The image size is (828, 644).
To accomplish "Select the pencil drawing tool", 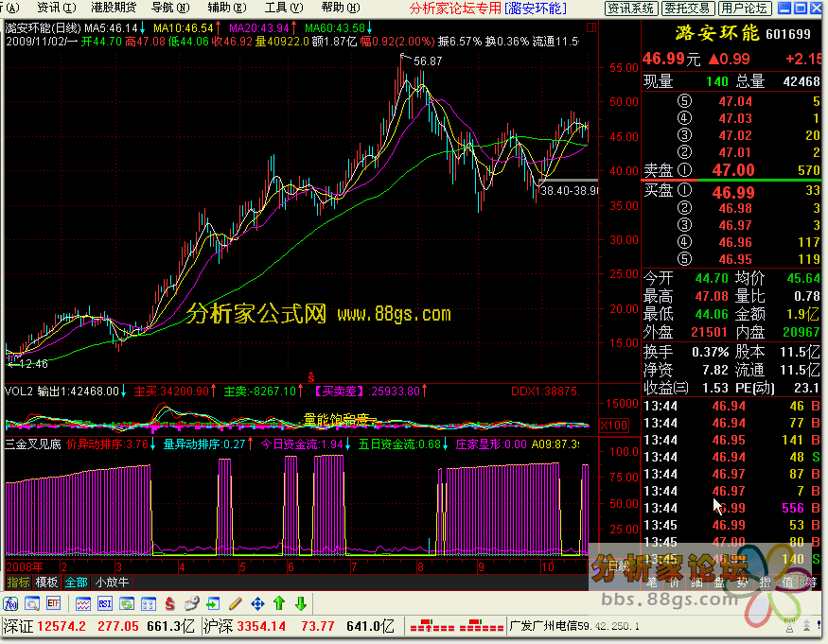I will 236,603.
